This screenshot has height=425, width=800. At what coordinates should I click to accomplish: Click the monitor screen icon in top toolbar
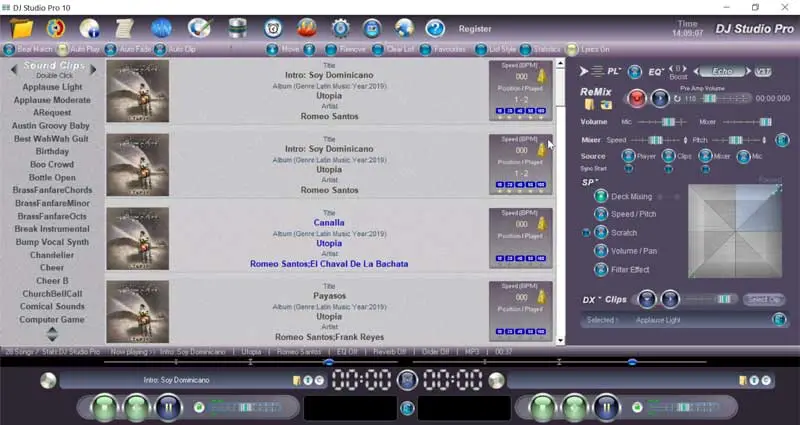(x=372, y=29)
